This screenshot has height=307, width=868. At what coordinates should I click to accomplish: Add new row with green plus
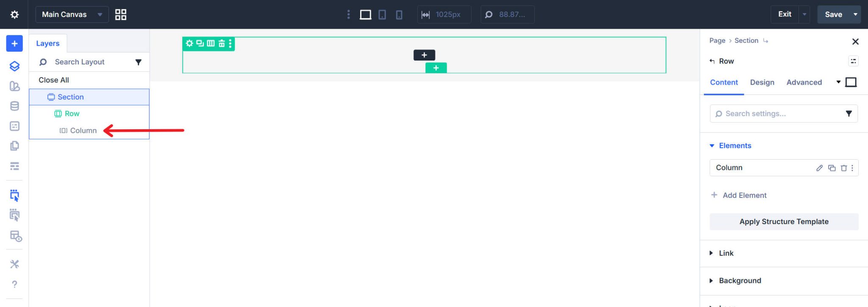(x=436, y=68)
